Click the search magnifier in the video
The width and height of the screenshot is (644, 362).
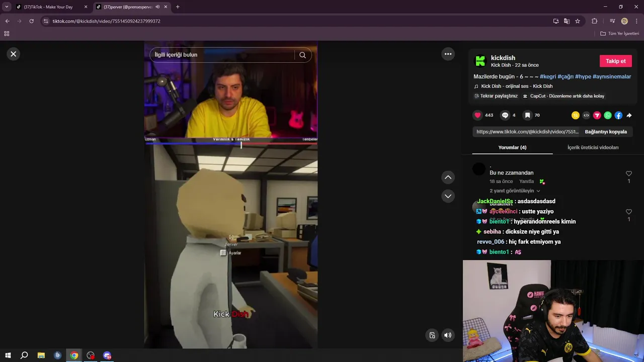302,55
